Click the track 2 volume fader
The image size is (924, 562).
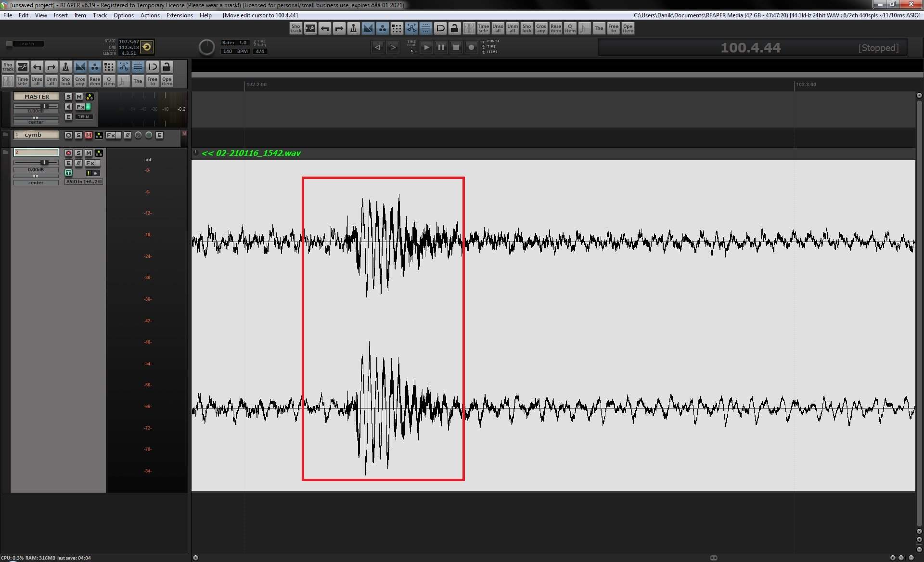point(43,163)
